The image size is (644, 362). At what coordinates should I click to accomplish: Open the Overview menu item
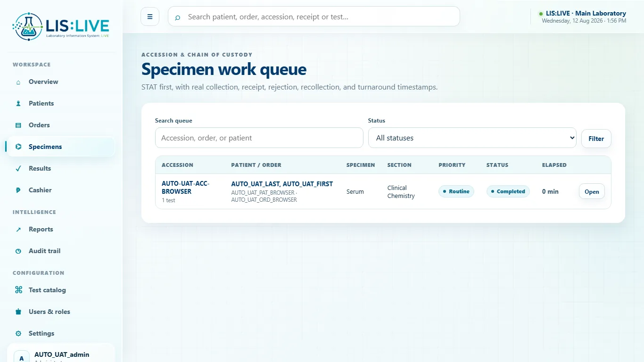60,82
